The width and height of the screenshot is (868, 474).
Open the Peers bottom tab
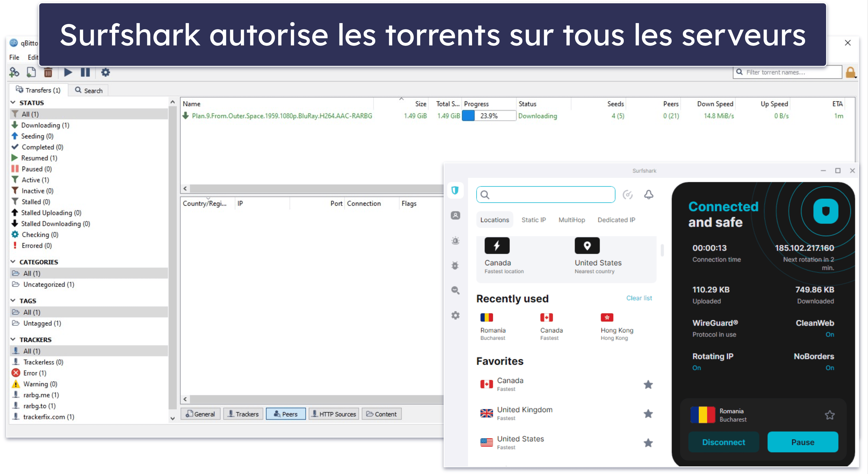[286, 414]
